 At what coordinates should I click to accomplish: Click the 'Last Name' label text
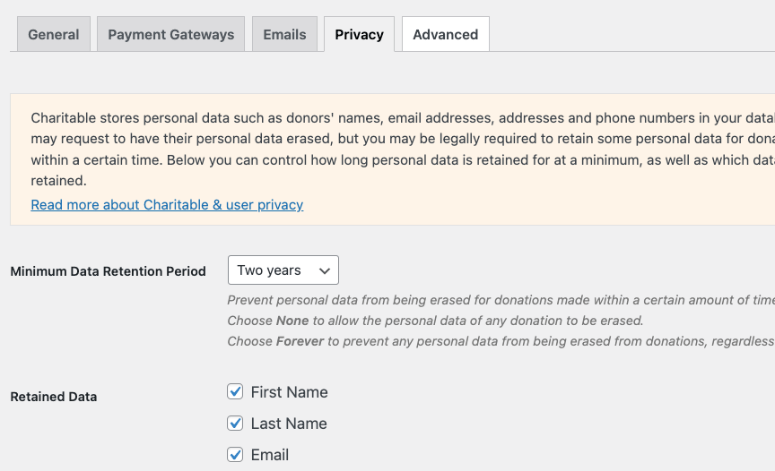(x=289, y=423)
